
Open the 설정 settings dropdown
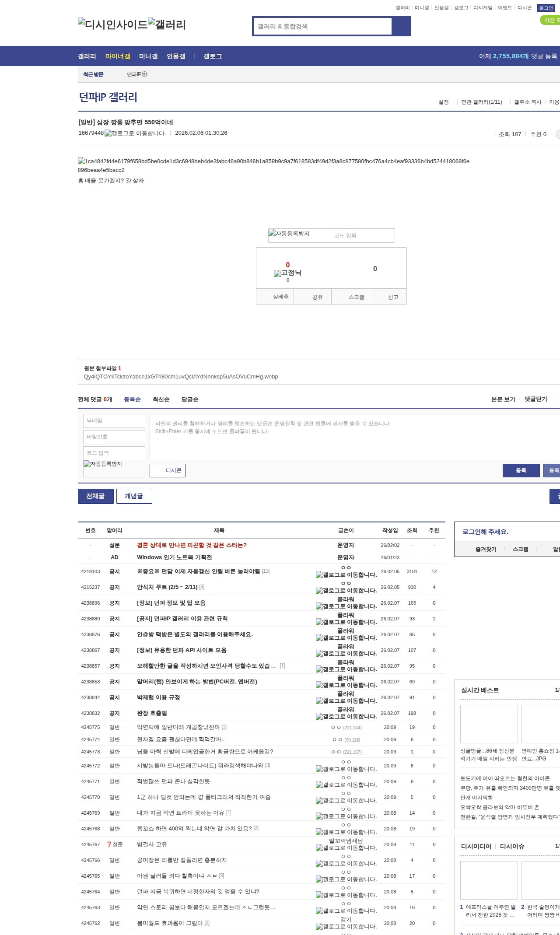[444, 102]
